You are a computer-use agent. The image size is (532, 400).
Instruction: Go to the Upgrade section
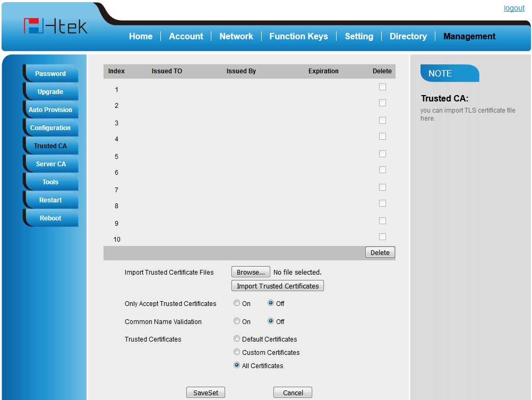click(x=50, y=92)
